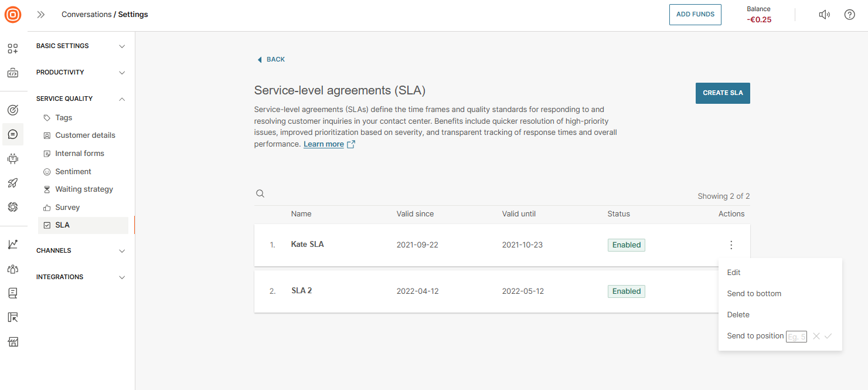Open the speaker sound notifications icon
868x390 pixels.
tap(824, 15)
